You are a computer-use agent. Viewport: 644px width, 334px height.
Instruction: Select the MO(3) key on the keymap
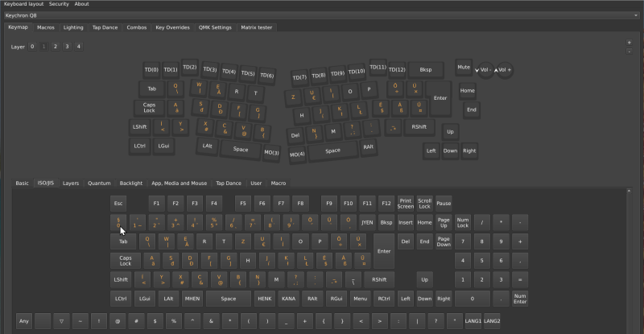271,152
